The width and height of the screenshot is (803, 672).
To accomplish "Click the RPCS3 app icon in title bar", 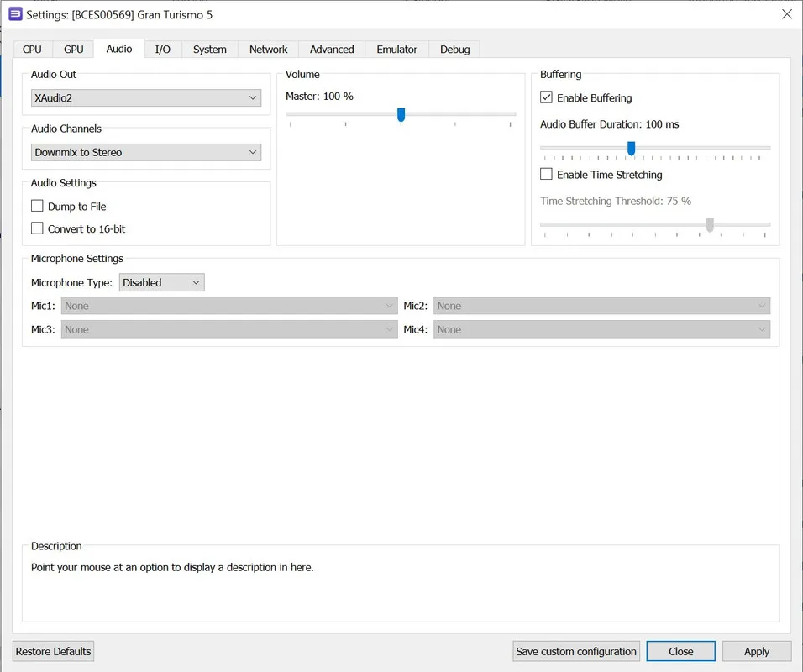I will 15,14.
